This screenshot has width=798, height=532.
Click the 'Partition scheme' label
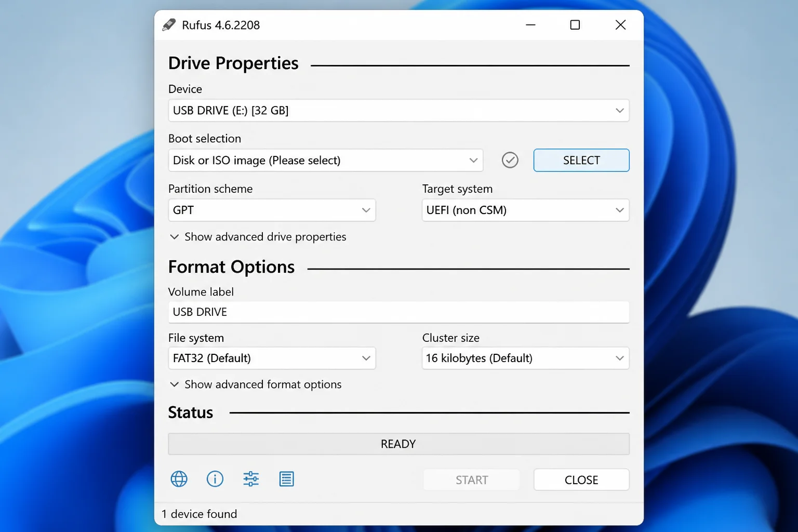pyautogui.click(x=210, y=189)
